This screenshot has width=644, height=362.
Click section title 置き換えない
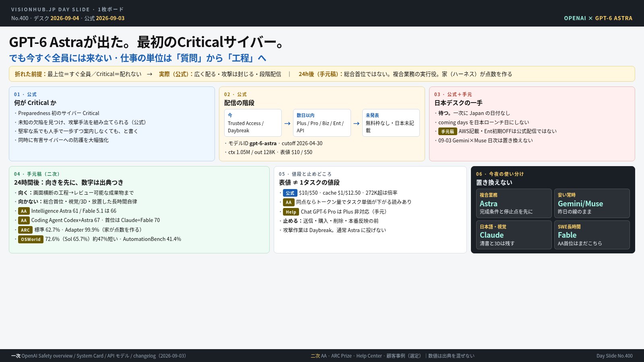click(x=494, y=183)
